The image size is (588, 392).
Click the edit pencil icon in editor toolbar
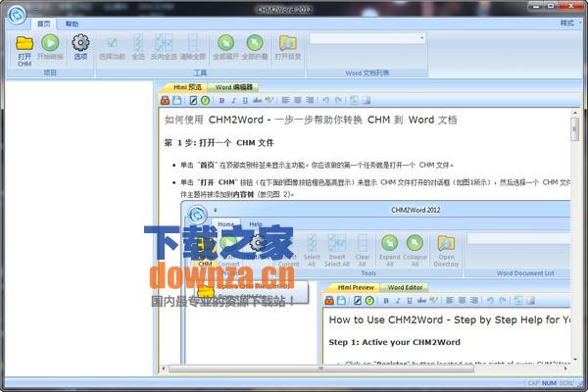tap(193, 100)
